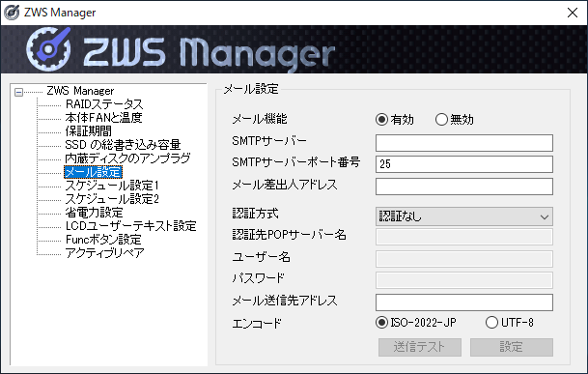Collapse the ZWS Manager tree root
588x374 pixels.
click(18, 92)
